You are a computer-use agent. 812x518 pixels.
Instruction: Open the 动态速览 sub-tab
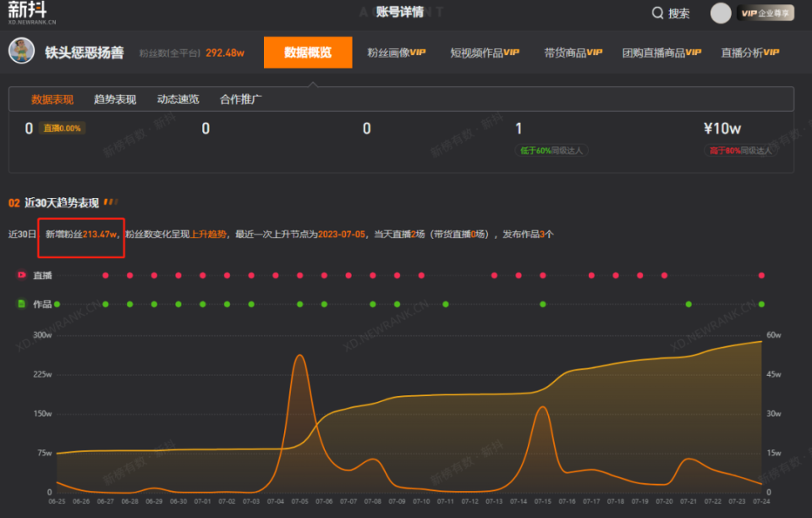[x=178, y=100]
